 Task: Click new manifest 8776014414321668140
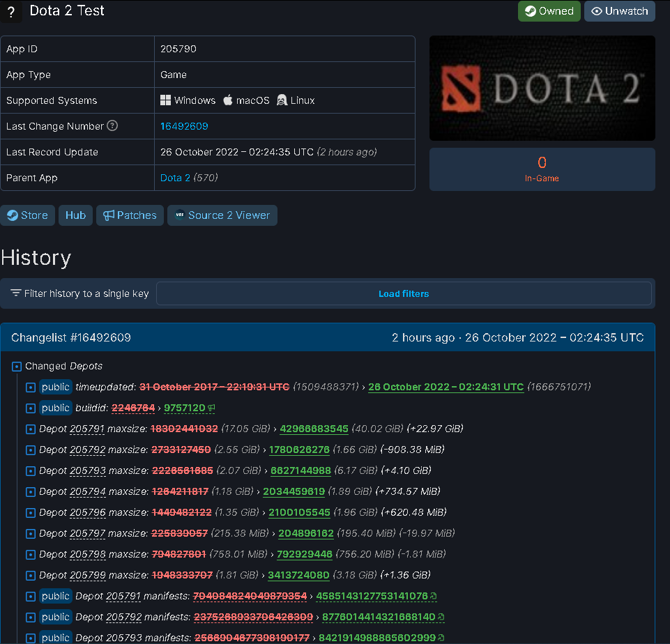tap(379, 617)
